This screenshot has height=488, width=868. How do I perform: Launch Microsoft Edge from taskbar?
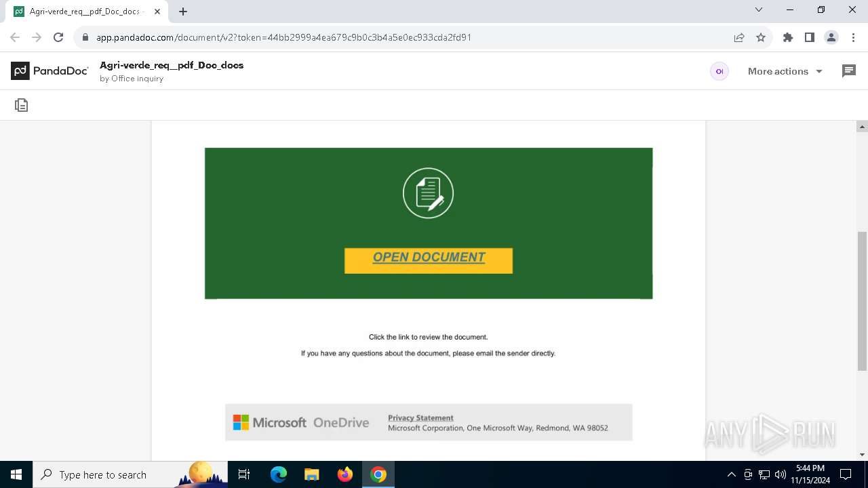(x=279, y=474)
